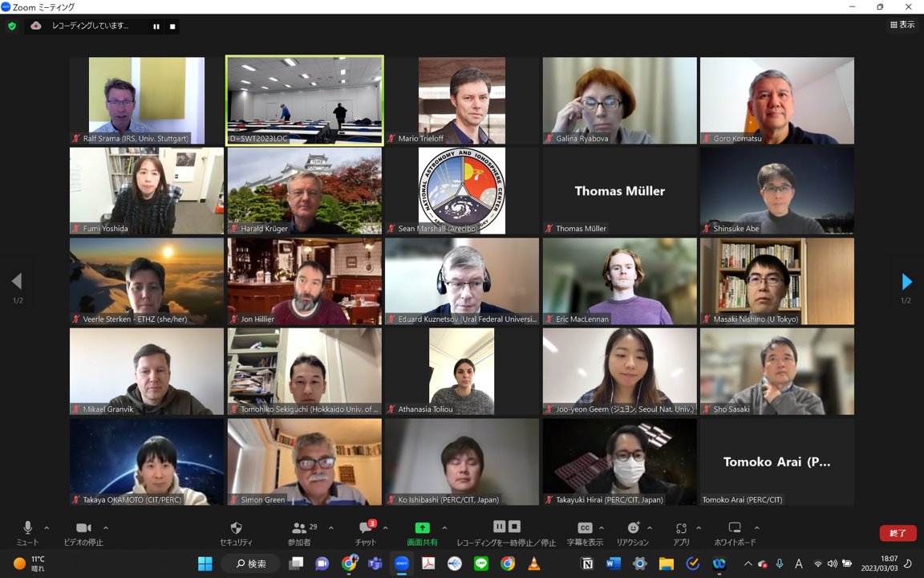924x578 pixels.
Task: Toggle the ミュート microphone button
Action: point(27,528)
